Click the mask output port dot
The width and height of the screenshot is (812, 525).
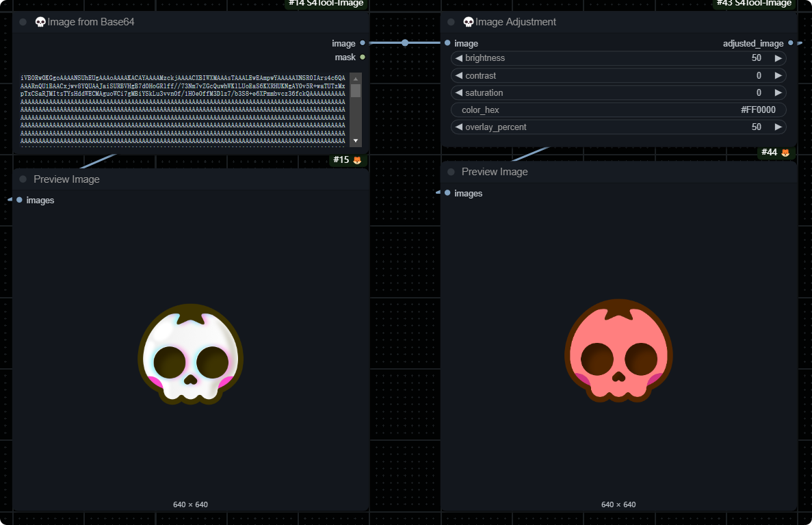tap(363, 57)
